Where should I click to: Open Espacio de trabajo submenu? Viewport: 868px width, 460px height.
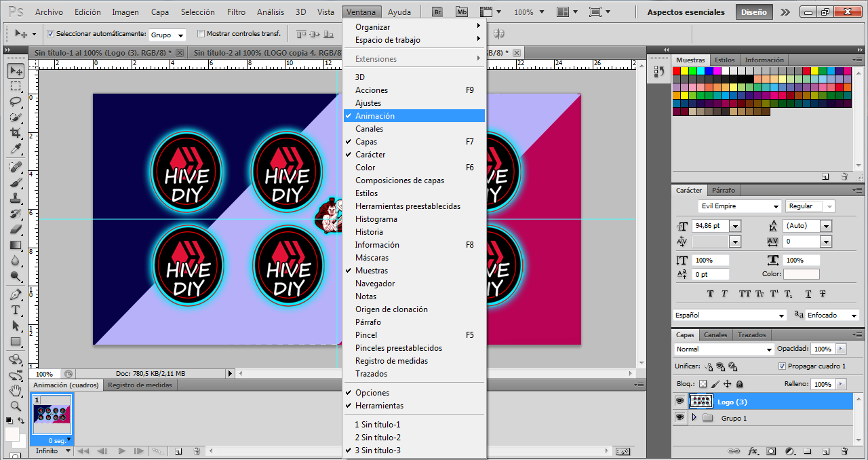click(x=414, y=40)
